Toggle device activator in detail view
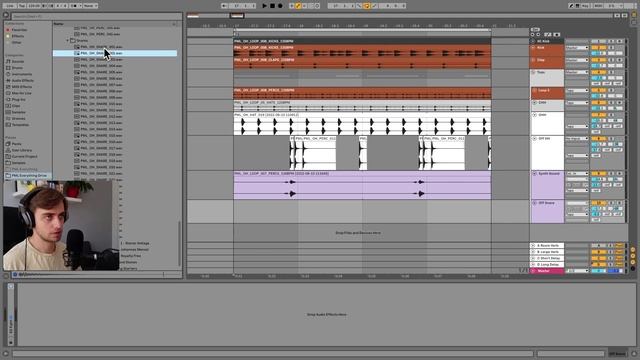 11,287
